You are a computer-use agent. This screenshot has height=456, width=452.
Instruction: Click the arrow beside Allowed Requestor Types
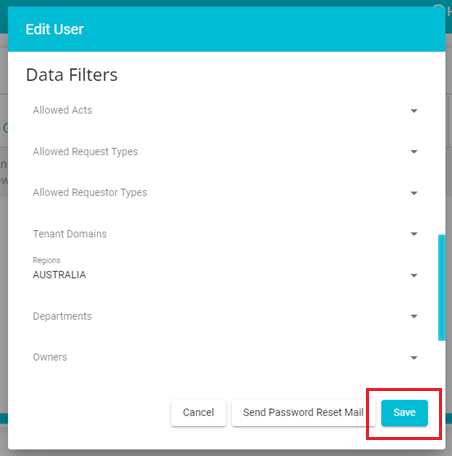point(414,193)
